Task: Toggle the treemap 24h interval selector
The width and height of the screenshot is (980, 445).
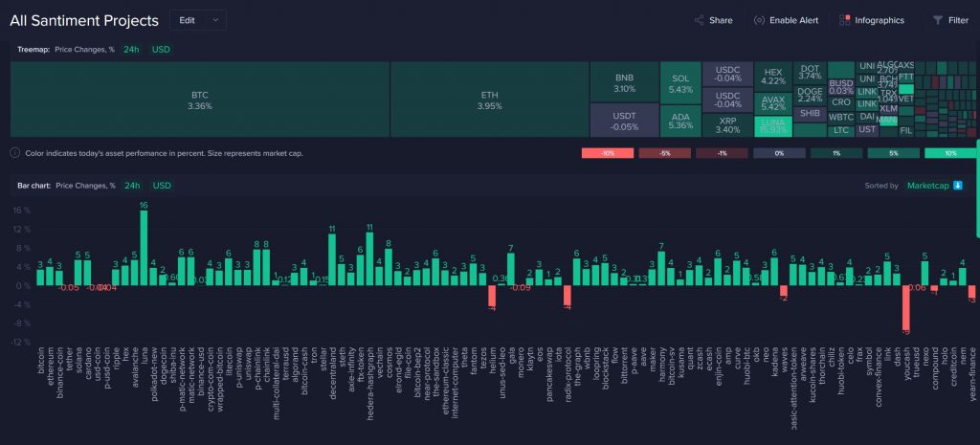Action: coord(131,48)
